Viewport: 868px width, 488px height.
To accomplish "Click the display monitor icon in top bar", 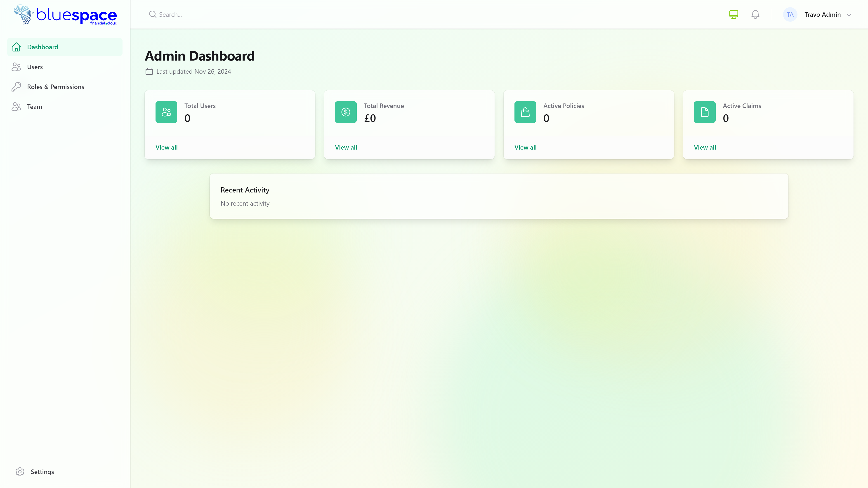I will 734,14.
